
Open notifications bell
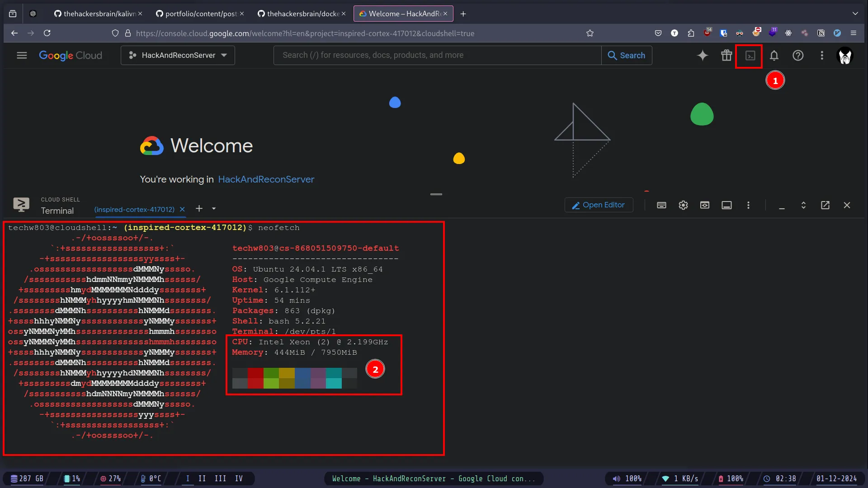coord(774,56)
